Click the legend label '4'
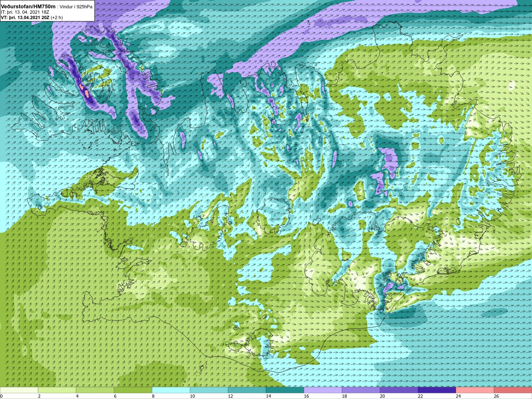The image size is (532, 399). click(77, 396)
